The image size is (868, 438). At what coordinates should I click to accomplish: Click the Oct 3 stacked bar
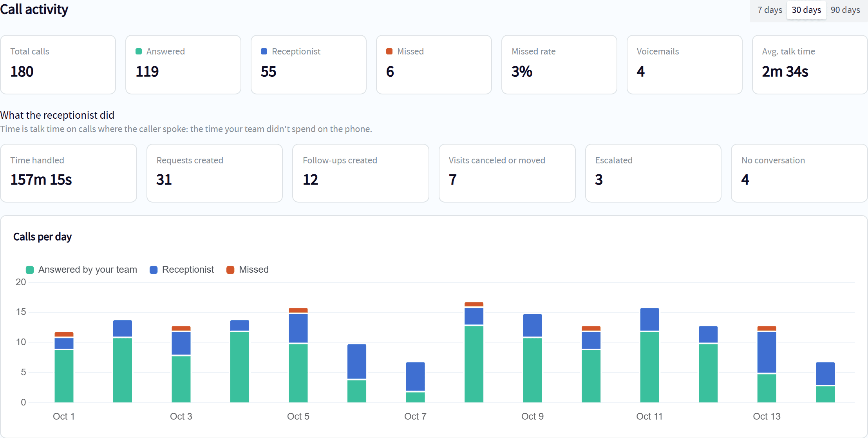pos(181,364)
